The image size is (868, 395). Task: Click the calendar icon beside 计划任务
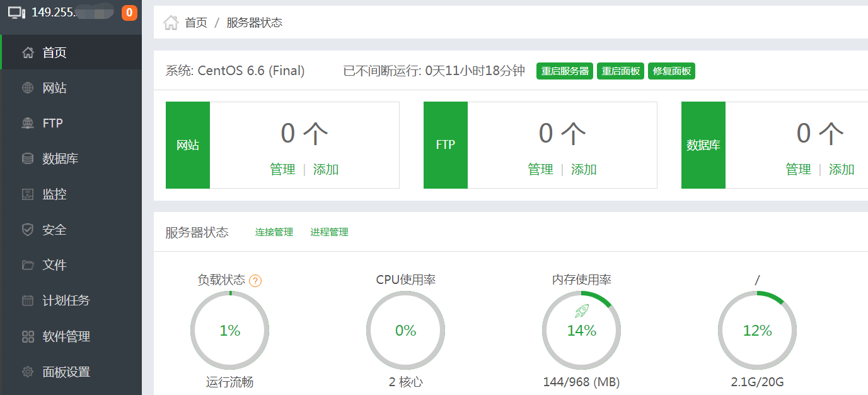pyautogui.click(x=28, y=300)
